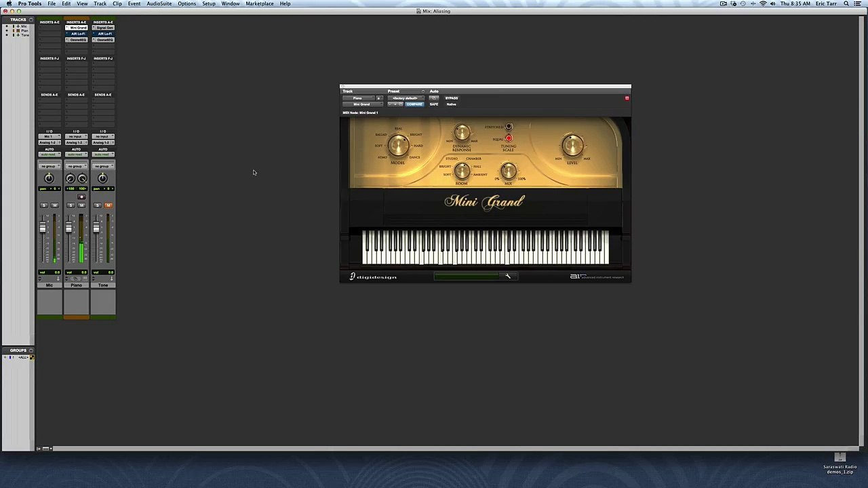Select the Stretched tuning scale button
868x488 pixels.
[509, 127]
